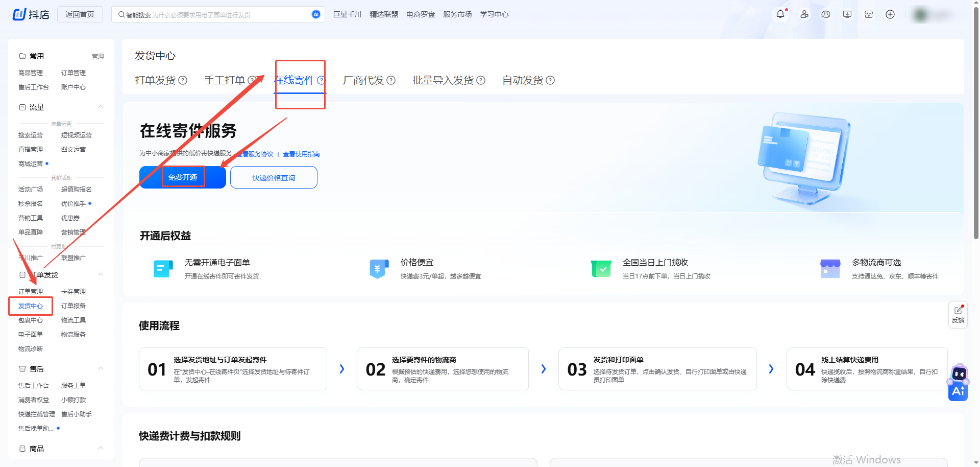Open the notification bell icon
Viewport: 980px width, 467px height.
pyautogui.click(x=780, y=14)
